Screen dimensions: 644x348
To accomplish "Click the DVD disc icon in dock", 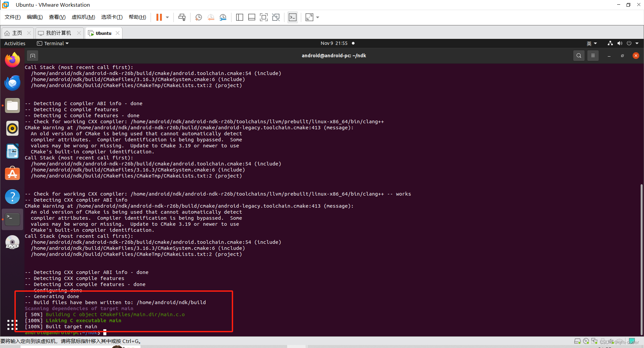I will pos(12,242).
